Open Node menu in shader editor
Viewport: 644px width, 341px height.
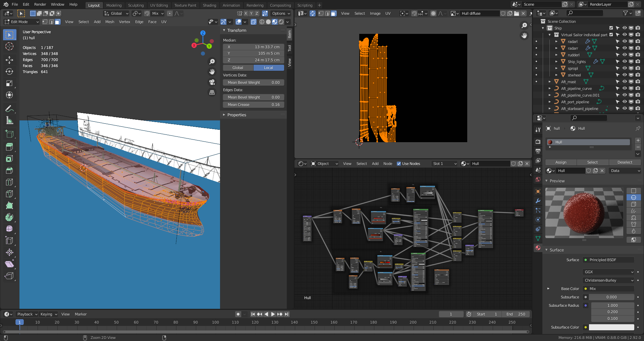point(388,164)
